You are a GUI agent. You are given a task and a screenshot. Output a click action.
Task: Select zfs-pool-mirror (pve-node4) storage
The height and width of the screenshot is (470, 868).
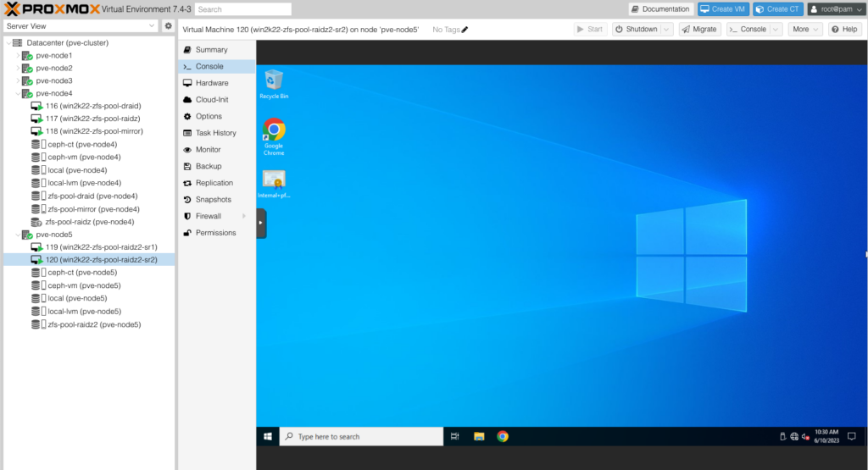click(88, 209)
